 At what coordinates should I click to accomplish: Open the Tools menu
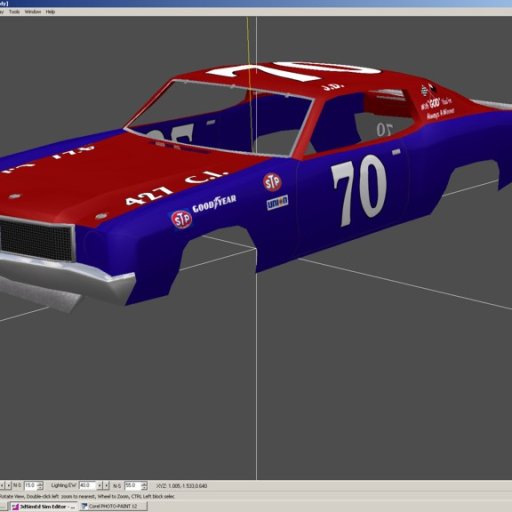click(14, 12)
